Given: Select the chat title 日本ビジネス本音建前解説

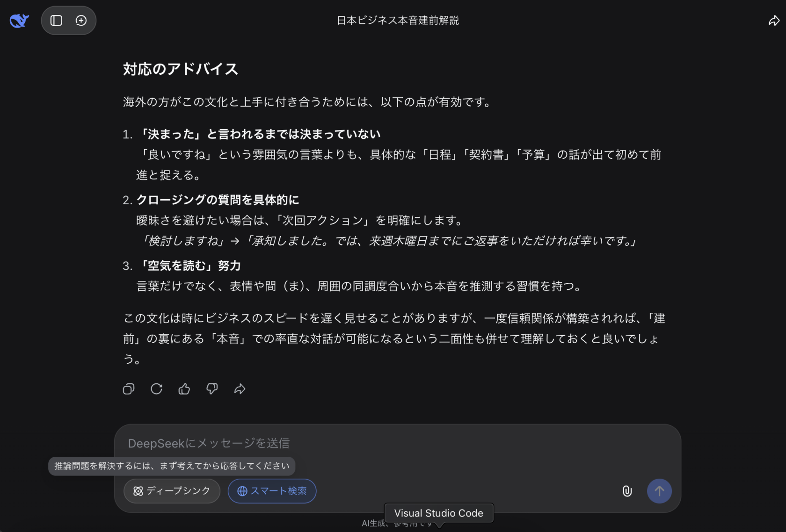Looking at the screenshot, I should pyautogui.click(x=397, y=20).
